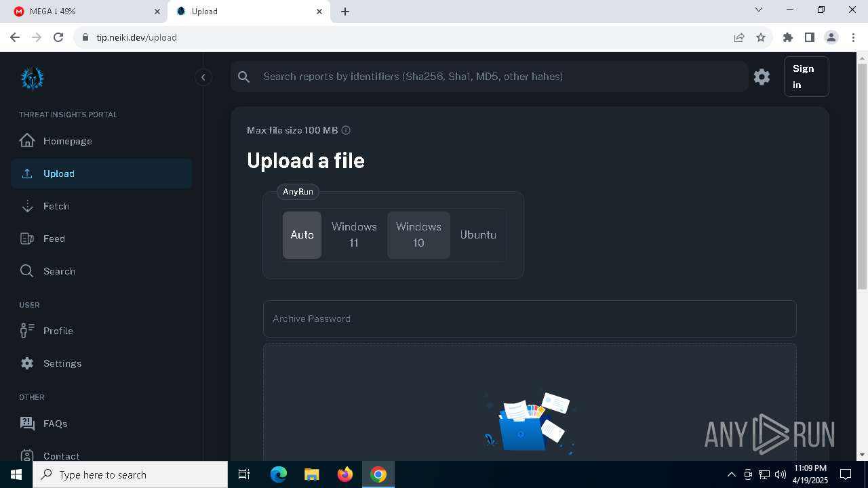Open the Chrome three-dot menu

853,37
